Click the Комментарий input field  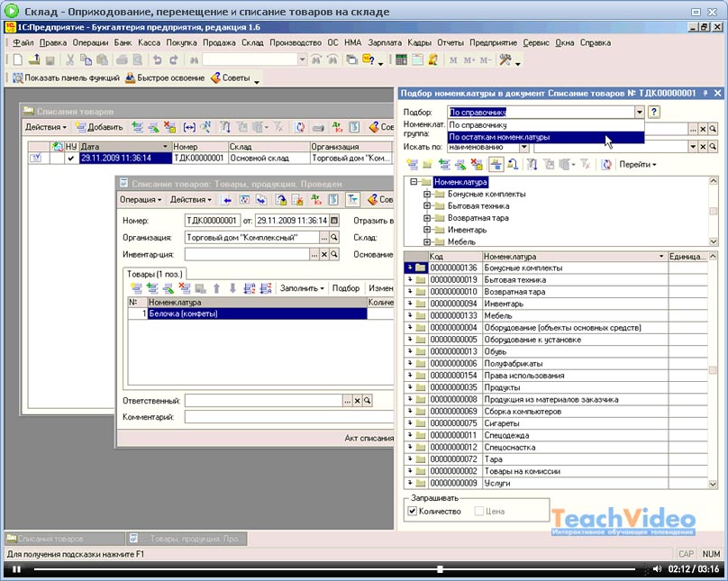(289, 417)
